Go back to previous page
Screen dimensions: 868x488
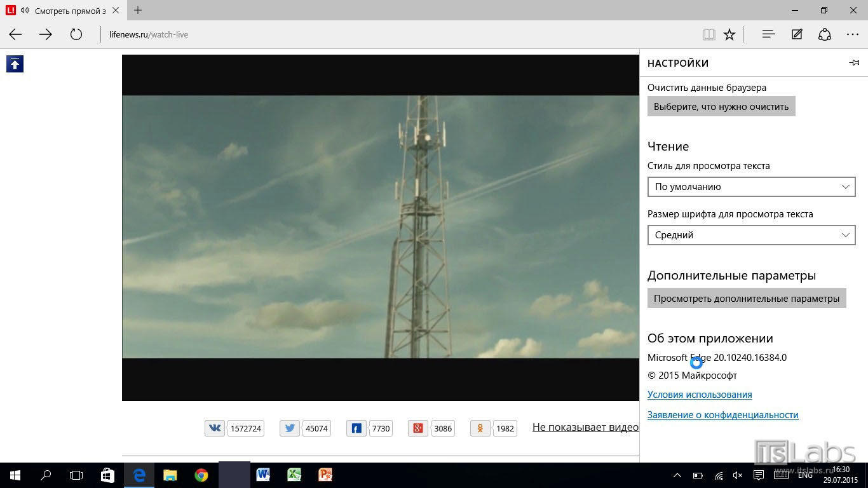[15, 34]
